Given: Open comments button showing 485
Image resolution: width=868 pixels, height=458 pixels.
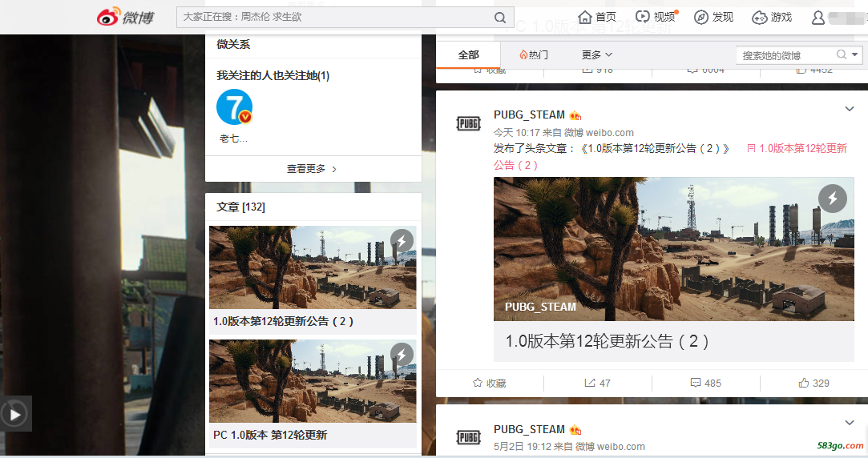Looking at the screenshot, I should [706, 383].
